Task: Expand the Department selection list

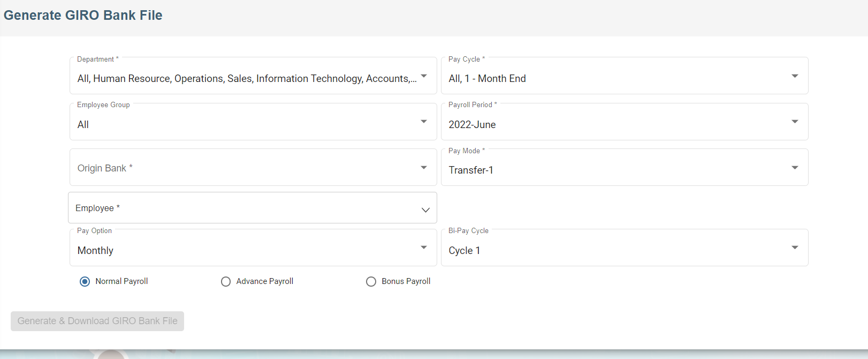Action: coord(246,79)
